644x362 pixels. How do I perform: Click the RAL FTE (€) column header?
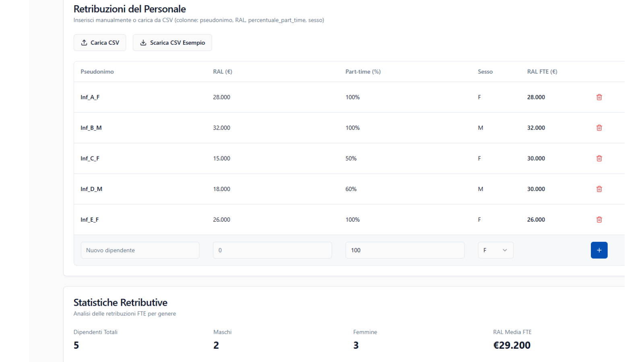tap(542, 72)
